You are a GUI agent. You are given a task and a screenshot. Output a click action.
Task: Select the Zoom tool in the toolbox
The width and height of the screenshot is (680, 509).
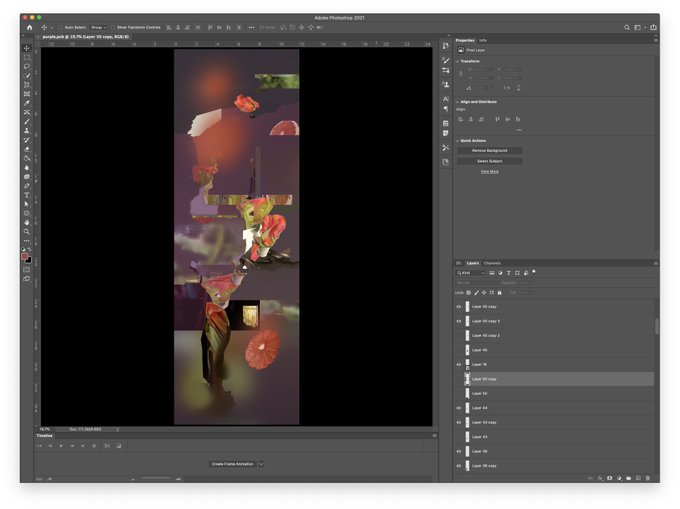coord(27,232)
